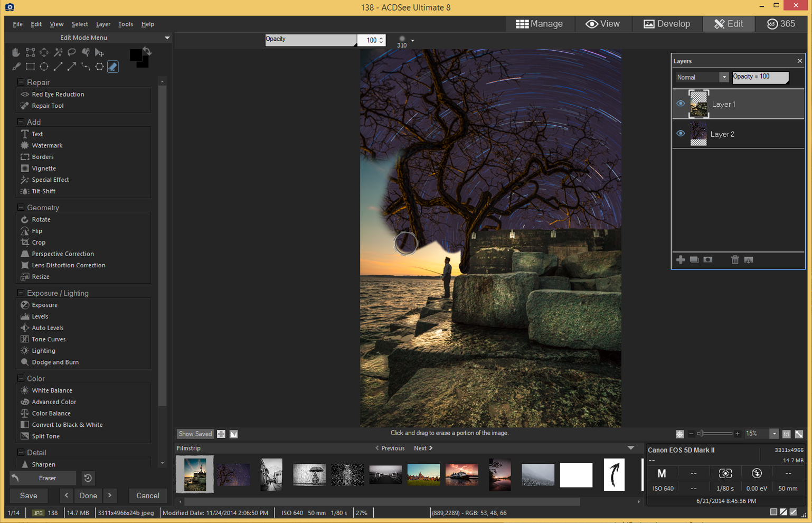812x523 pixels.
Task: Click the Cancel button
Action: click(x=148, y=496)
